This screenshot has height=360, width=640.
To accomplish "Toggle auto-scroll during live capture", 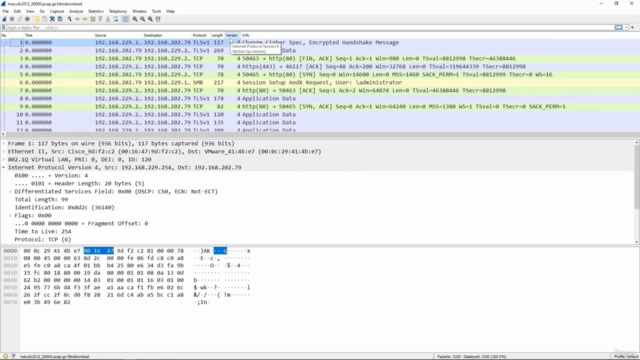I will (116, 19).
